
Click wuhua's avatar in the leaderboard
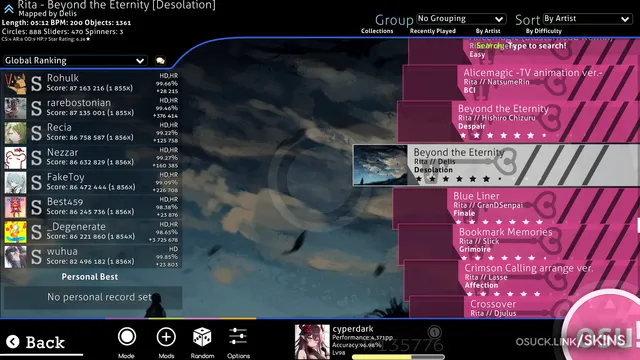pos(15,257)
